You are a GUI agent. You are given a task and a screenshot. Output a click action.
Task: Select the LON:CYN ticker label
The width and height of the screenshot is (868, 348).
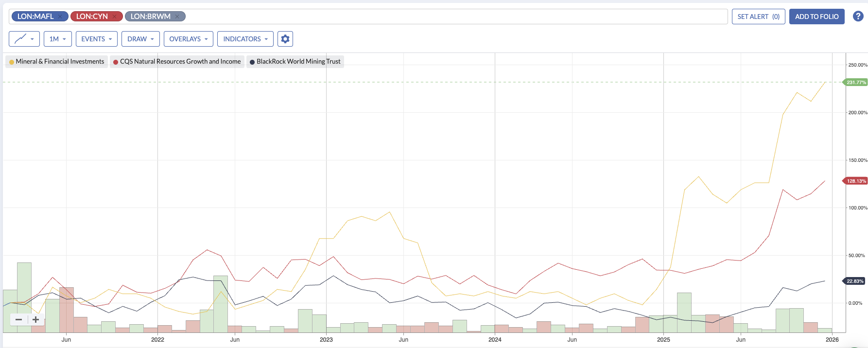tap(92, 17)
